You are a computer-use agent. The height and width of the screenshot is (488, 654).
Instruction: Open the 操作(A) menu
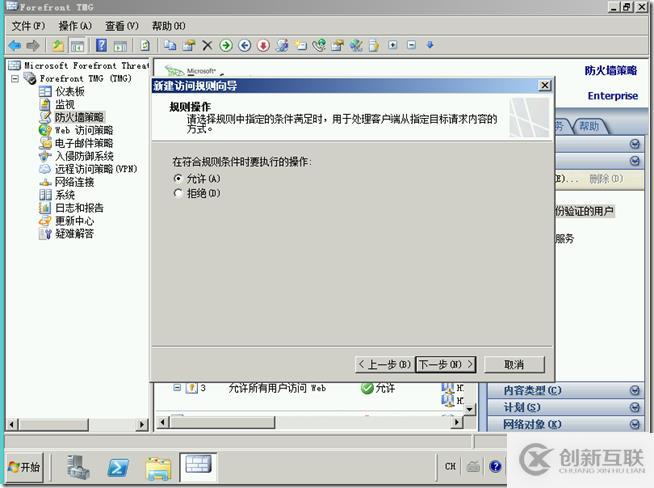pos(75,26)
